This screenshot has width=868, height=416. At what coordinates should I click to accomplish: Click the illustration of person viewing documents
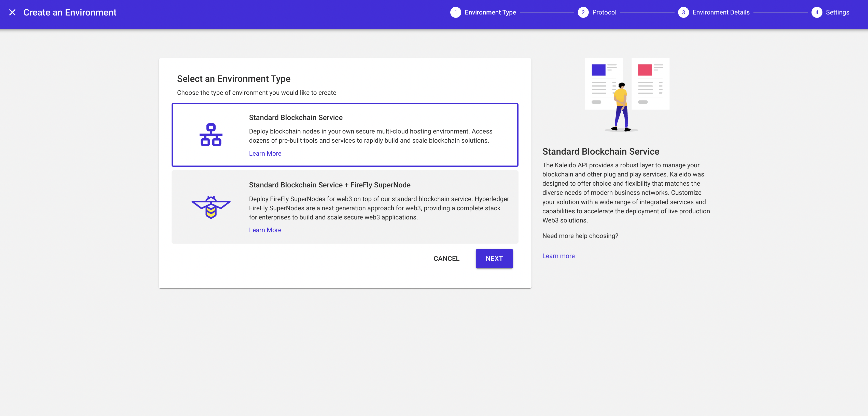click(627, 95)
